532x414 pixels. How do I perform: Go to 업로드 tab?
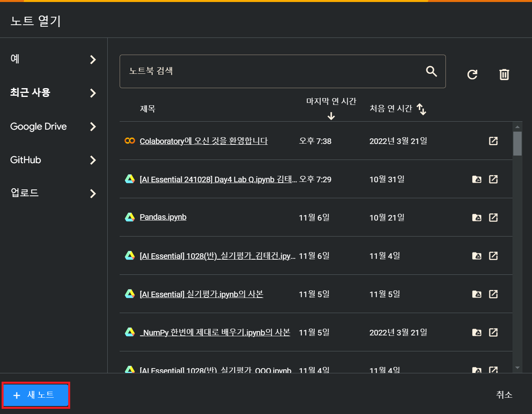pos(24,193)
